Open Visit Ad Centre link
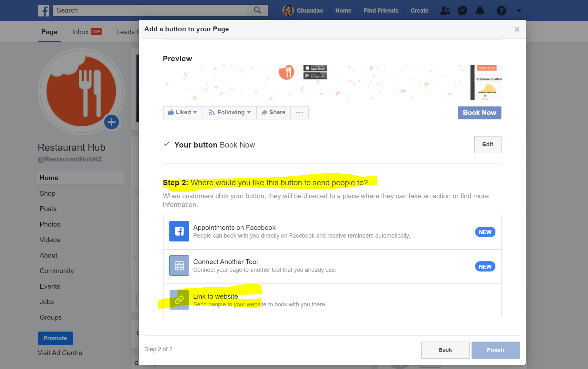This screenshot has width=588, height=369. point(60,353)
